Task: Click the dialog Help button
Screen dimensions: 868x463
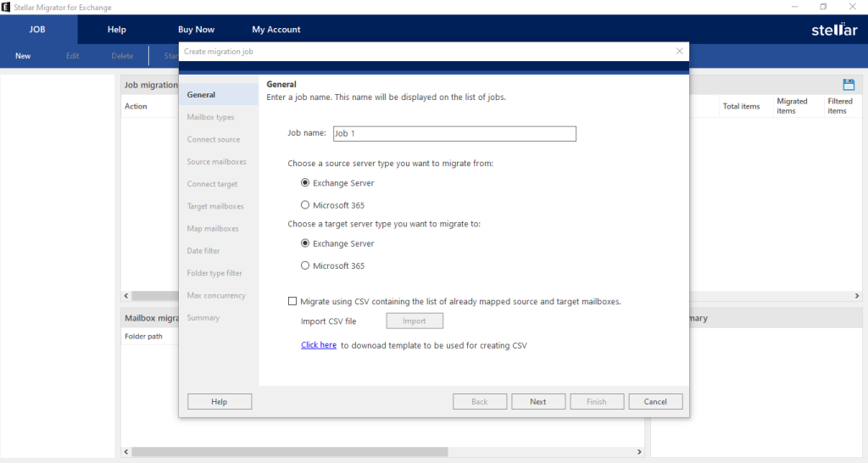Action: point(220,402)
